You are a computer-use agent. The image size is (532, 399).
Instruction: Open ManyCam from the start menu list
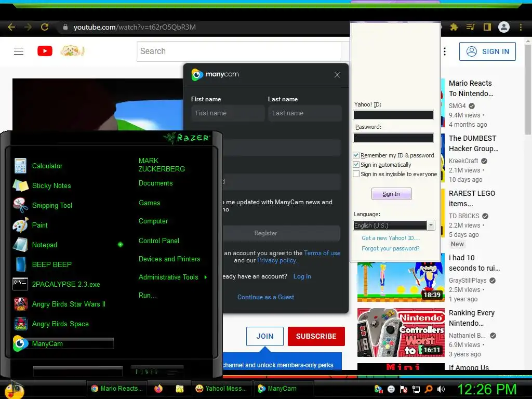pos(63,343)
